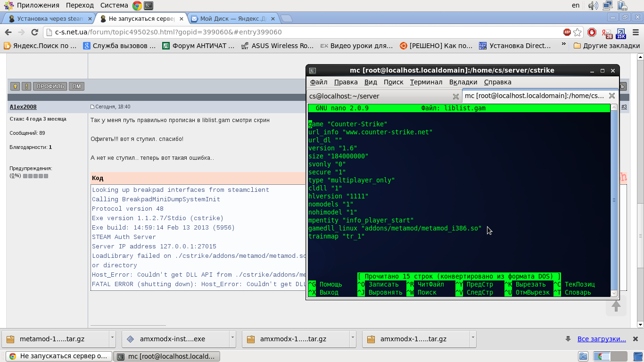Image resolution: width=644 pixels, height=362 pixels.
Task: Open the Вид menu in the terminal
Action: pos(371,82)
